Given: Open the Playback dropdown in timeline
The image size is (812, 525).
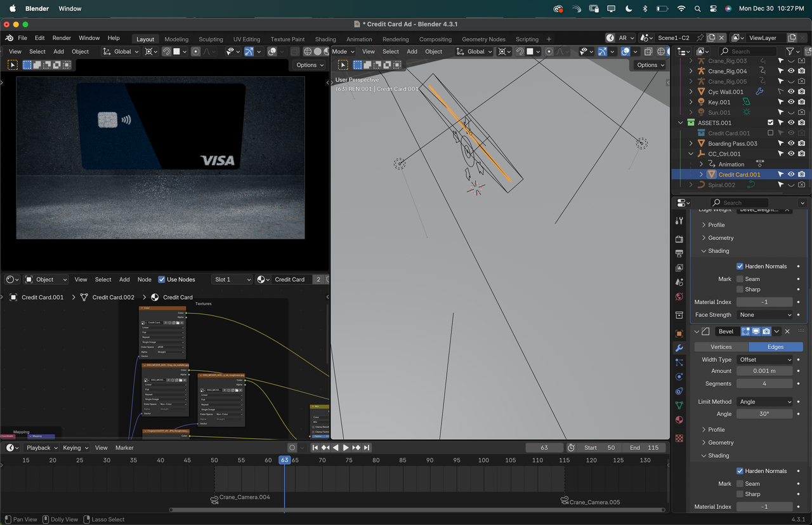Looking at the screenshot, I should pyautogui.click(x=42, y=448).
